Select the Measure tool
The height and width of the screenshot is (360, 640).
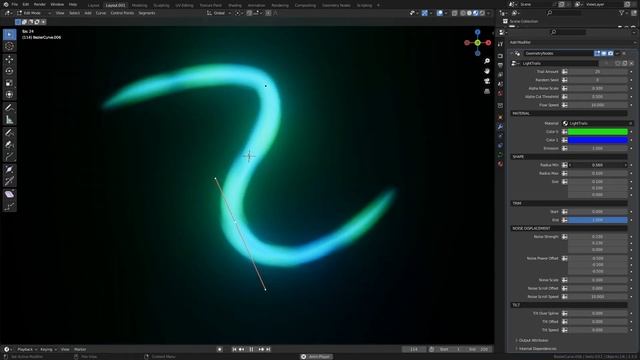(9, 120)
